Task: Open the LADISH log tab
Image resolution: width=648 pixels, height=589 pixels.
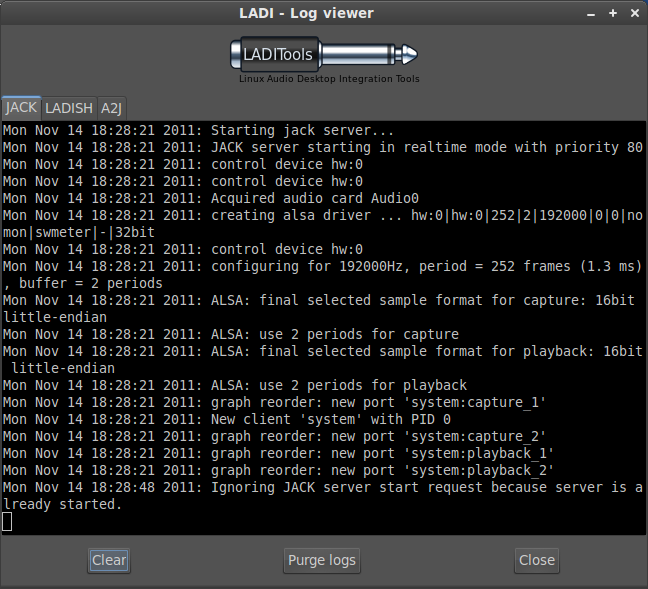Action: point(69,108)
